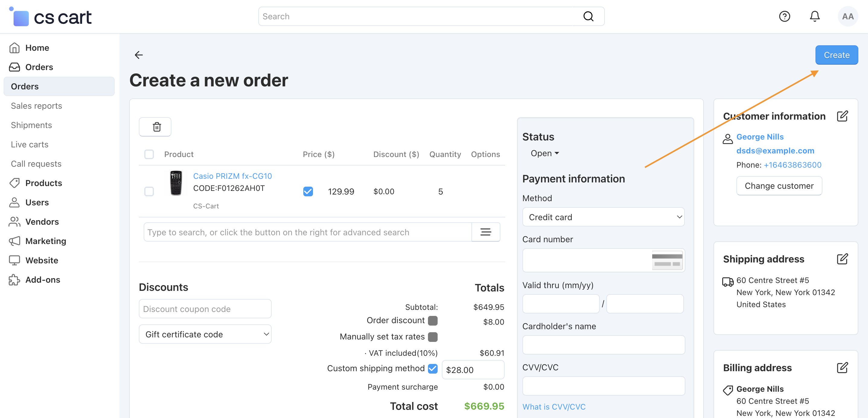The image size is (868, 418).
Task: Click the customer person icon
Action: tap(727, 139)
